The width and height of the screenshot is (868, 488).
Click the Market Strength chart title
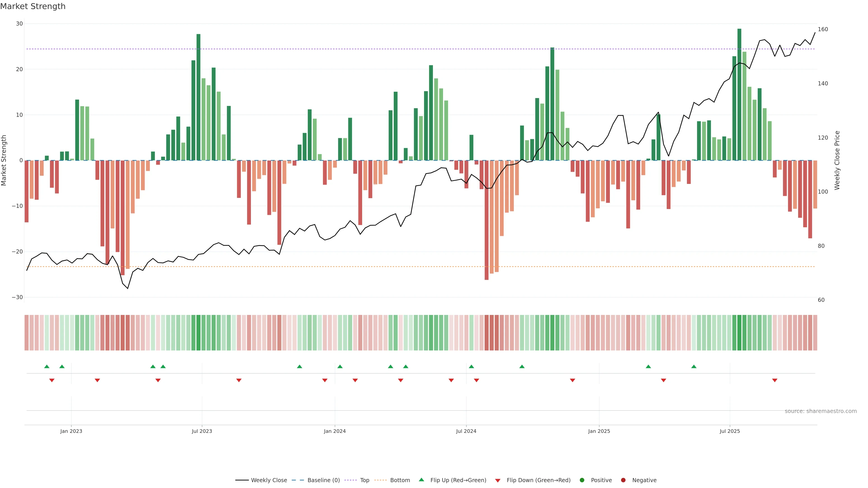(x=33, y=6)
